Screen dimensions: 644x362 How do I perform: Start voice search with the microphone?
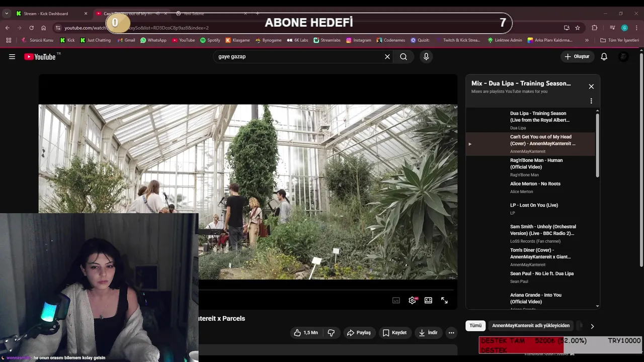click(x=426, y=57)
